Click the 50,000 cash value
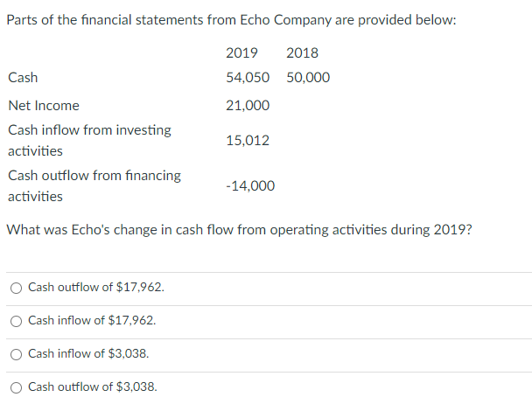Screen dimensions: 532x411 pyautogui.click(x=308, y=78)
